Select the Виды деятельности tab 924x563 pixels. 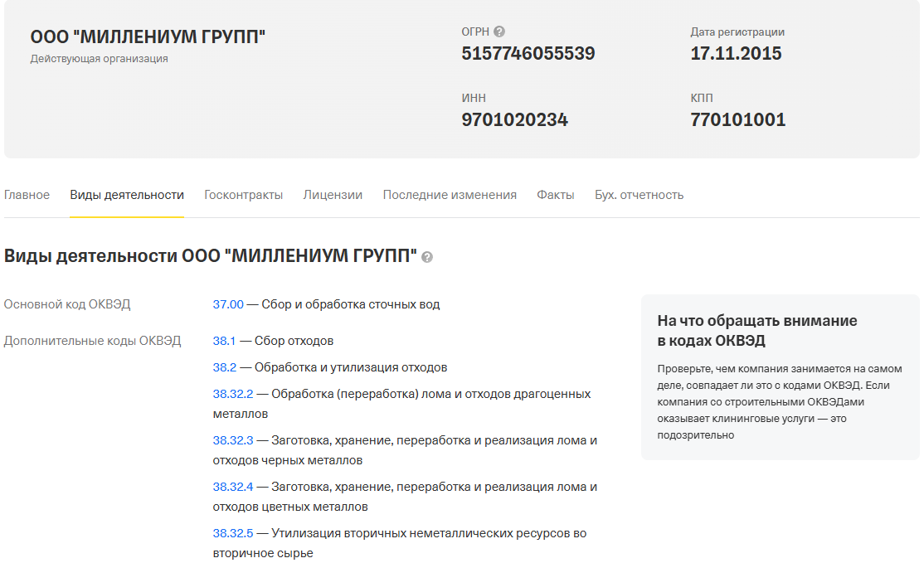click(127, 195)
